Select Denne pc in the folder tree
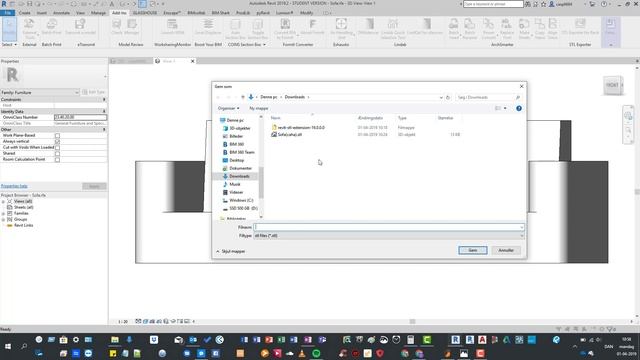The width and height of the screenshot is (640, 360). click(235, 120)
